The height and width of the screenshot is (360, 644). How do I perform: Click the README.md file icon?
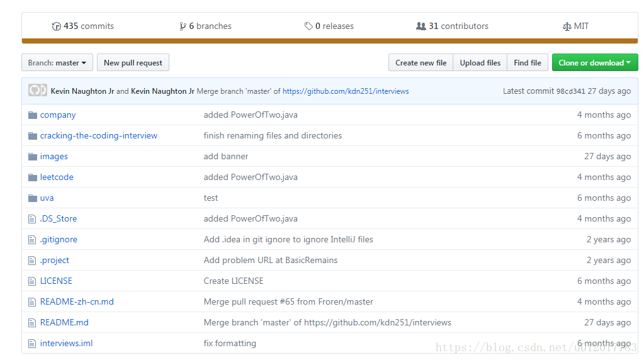tap(32, 323)
